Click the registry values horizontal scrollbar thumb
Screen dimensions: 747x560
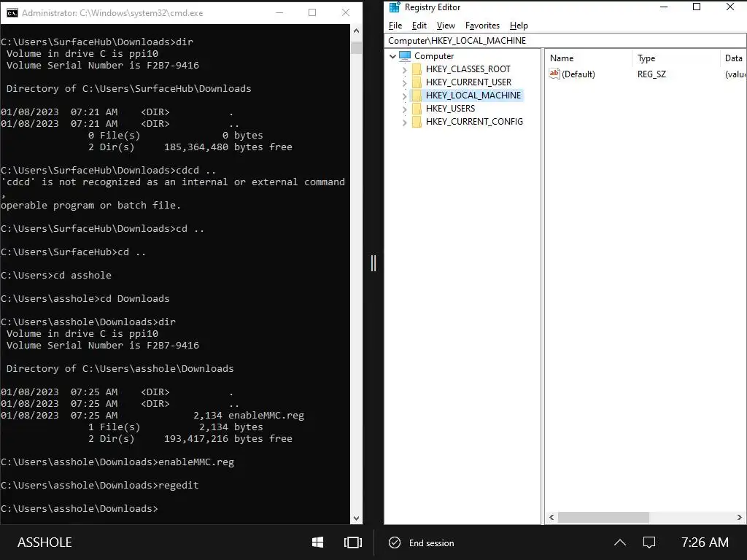(603, 517)
